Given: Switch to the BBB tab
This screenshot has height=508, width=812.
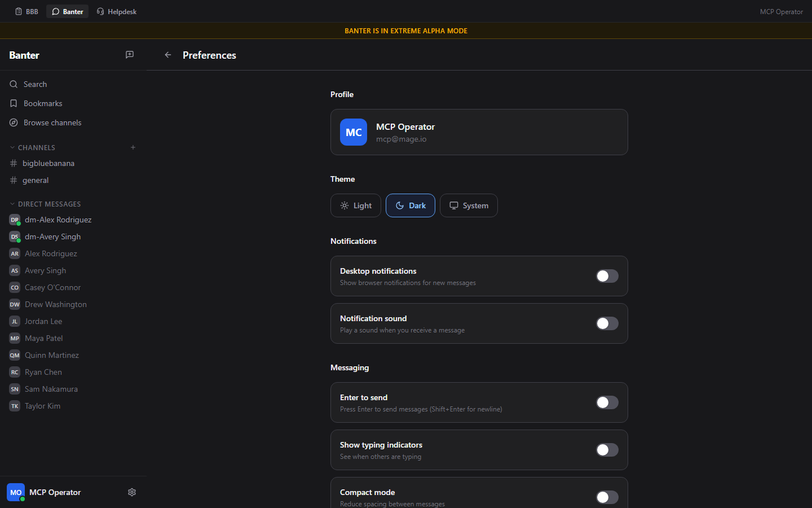Looking at the screenshot, I should pyautogui.click(x=27, y=11).
